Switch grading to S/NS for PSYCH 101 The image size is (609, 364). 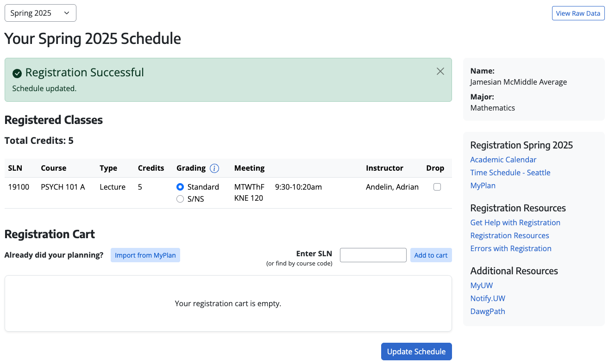[180, 198]
